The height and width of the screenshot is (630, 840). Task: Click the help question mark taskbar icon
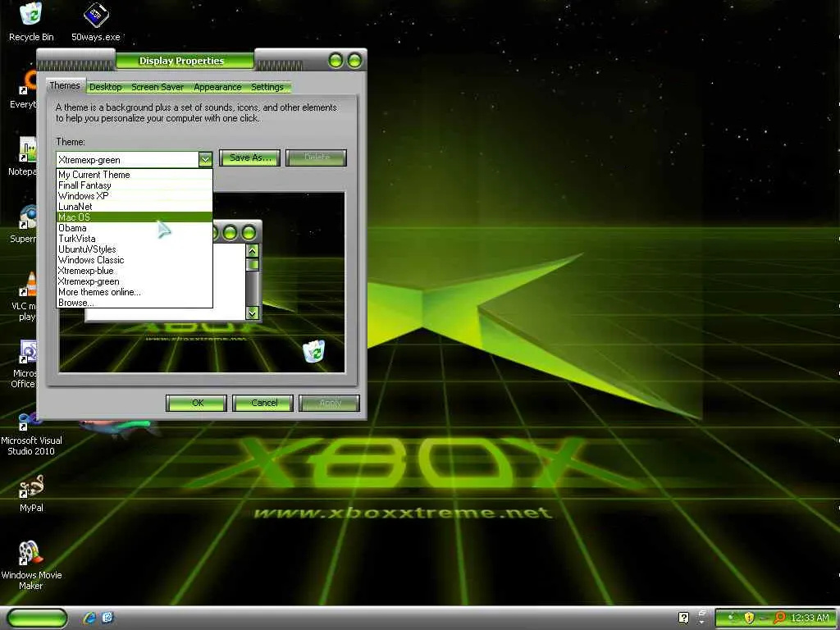click(x=683, y=618)
